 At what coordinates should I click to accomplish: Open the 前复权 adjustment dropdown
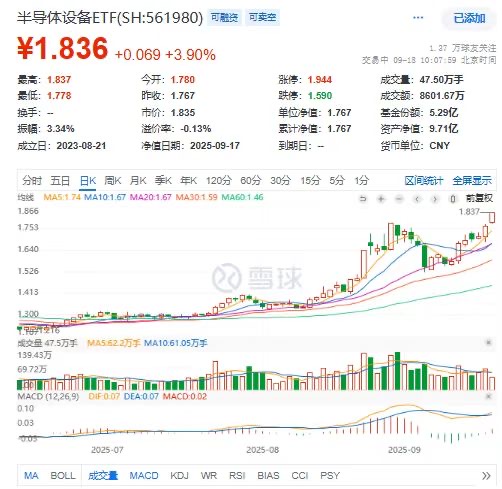tap(479, 198)
